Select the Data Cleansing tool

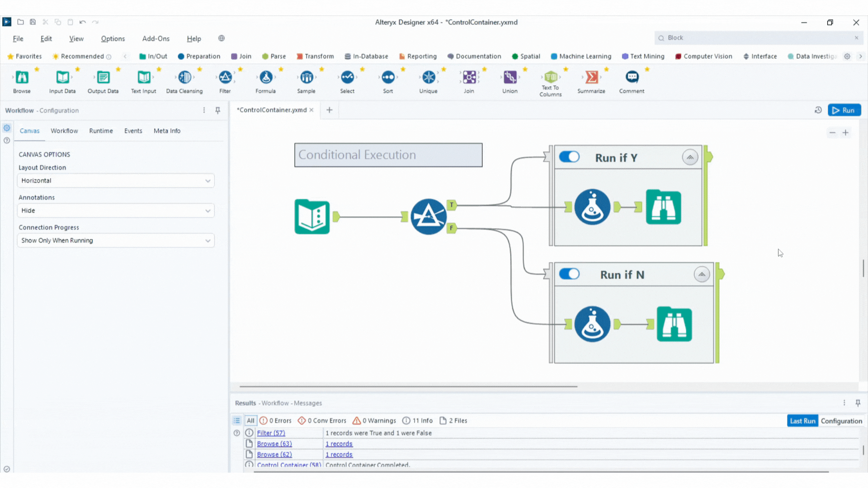pyautogui.click(x=184, y=79)
